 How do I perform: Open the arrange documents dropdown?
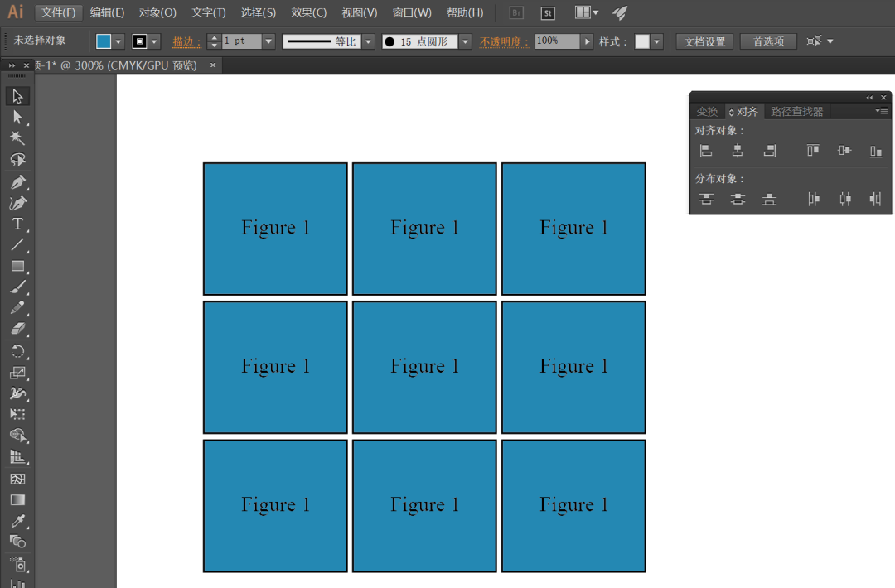coord(587,12)
